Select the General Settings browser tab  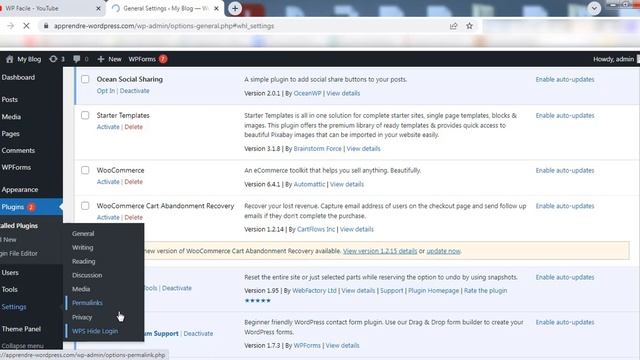coord(165,8)
